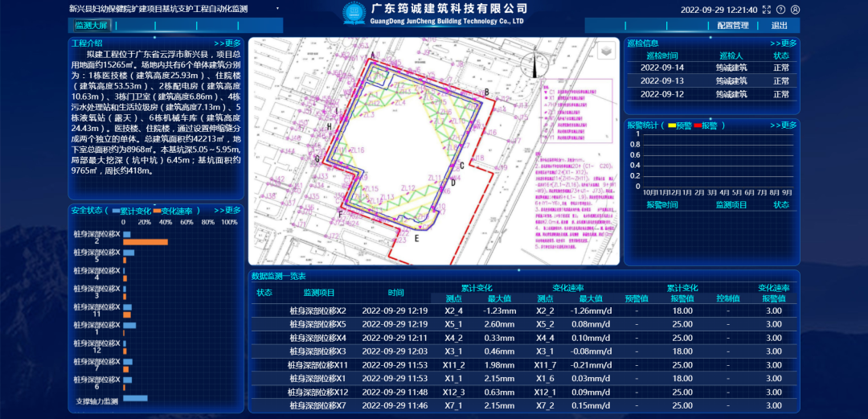This screenshot has width=868, height=419.
Task: Click the 巡检人 column header
Action: [x=731, y=56]
